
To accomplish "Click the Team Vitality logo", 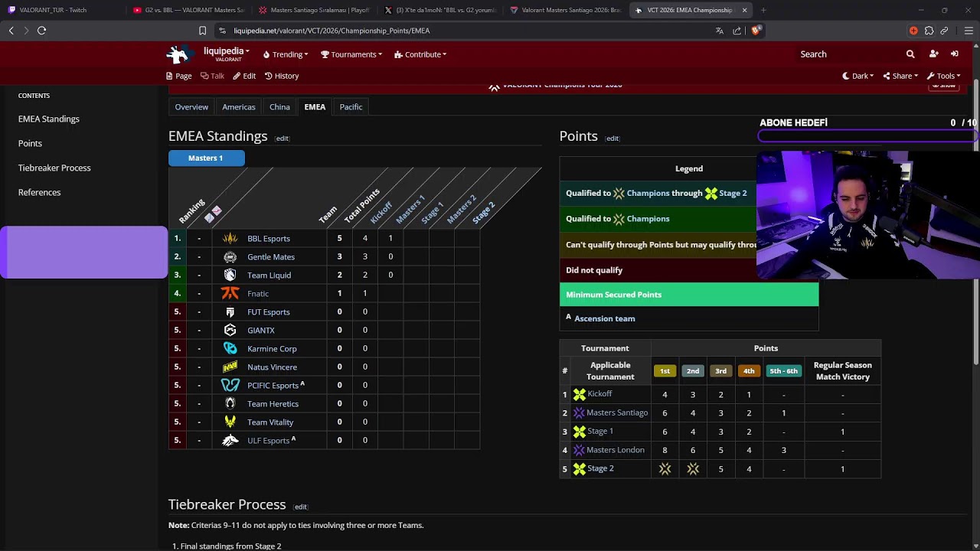I will pyautogui.click(x=230, y=422).
